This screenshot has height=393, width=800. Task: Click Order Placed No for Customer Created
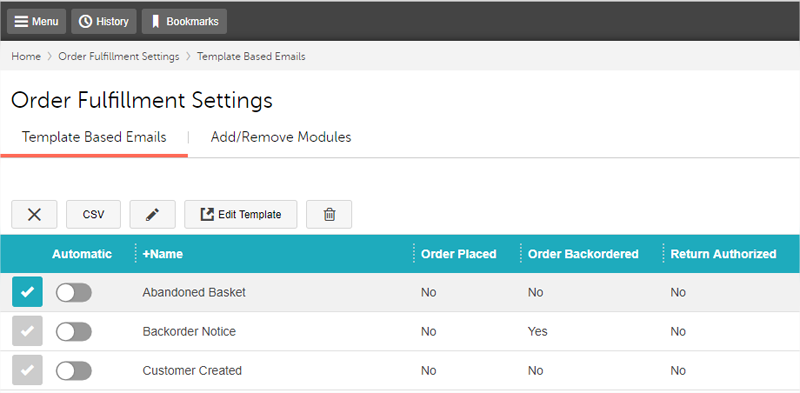429,371
